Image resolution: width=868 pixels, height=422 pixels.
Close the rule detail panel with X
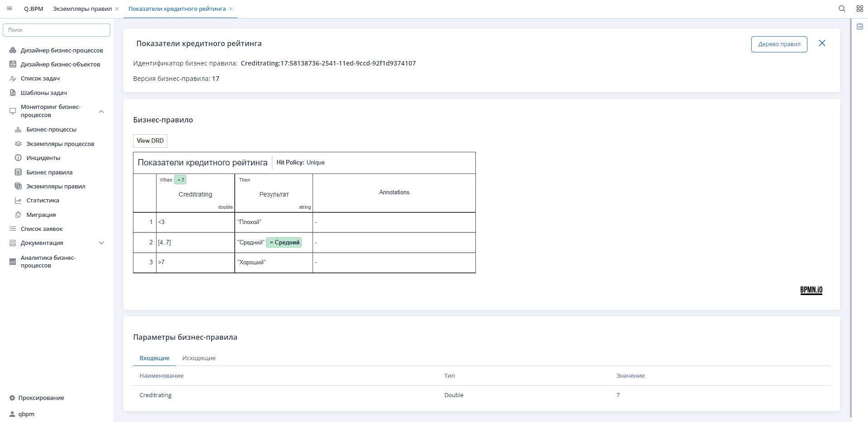tap(822, 43)
